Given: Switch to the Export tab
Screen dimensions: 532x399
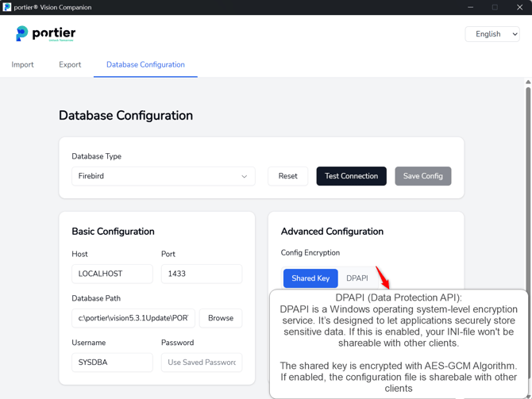Looking at the screenshot, I should click(x=70, y=65).
